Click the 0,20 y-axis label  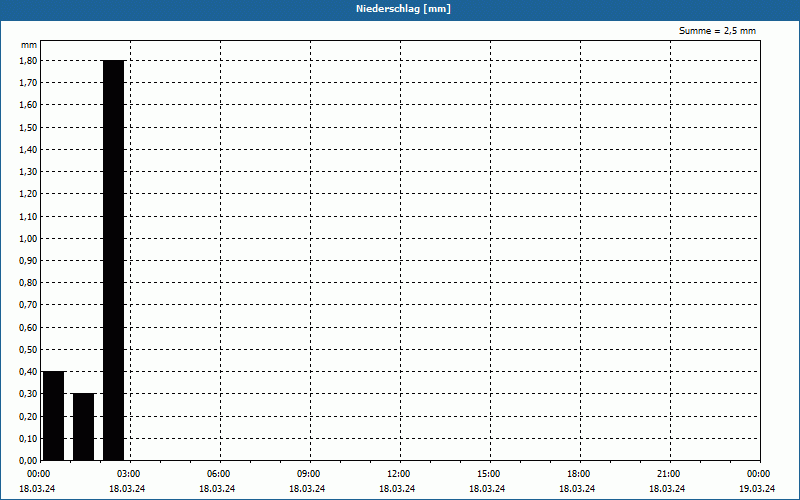28,416
